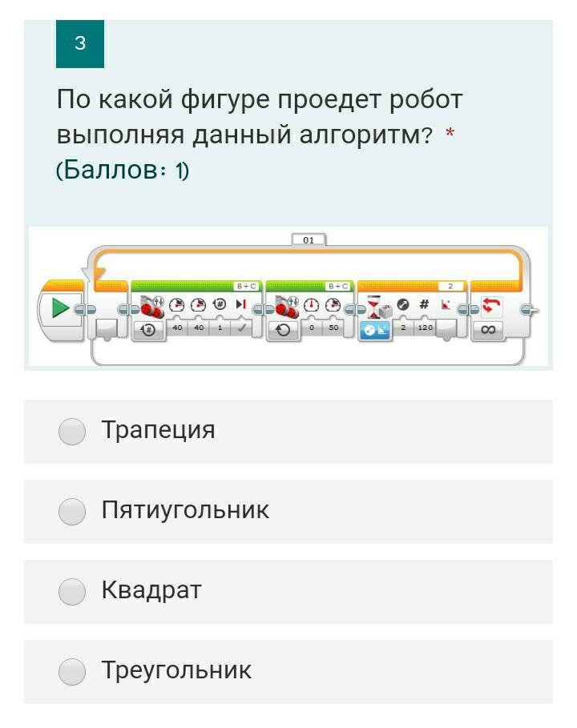Pick the Треугольник answer option
This screenshot has height=728, width=577.
(x=72, y=671)
